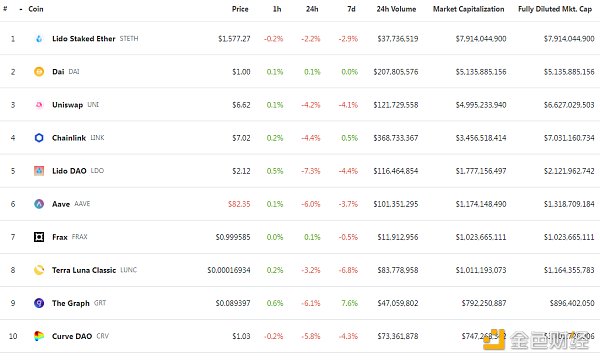Image resolution: width=600 pixels, height=361 pixels.
Task: Click the pink Uniswap unicorn icon
Action: (x=39, y=105)
